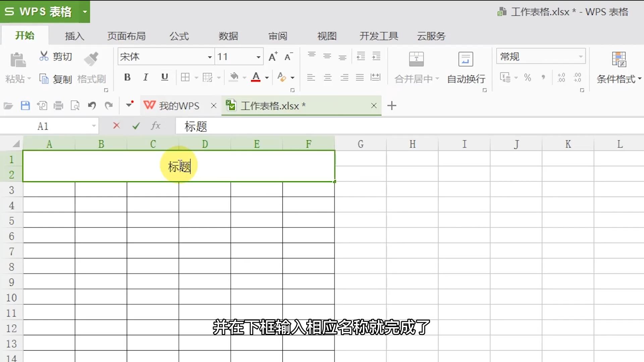Toggle Underline formatting
Screen dimensions: 644x362
coord(164,77)
